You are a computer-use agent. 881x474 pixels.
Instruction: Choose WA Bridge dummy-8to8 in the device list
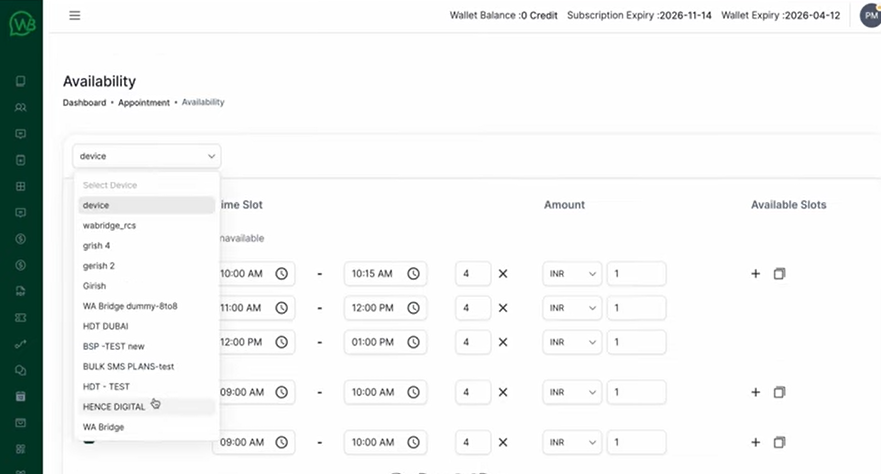[128, 306]
